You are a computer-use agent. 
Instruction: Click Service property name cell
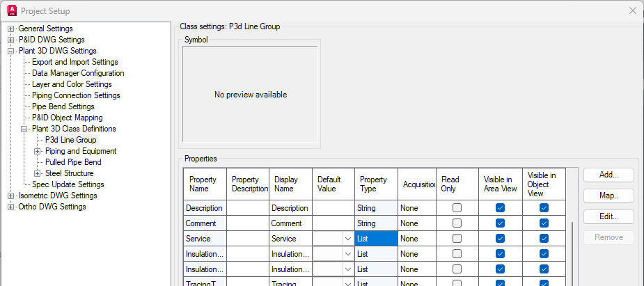point(205,239)
